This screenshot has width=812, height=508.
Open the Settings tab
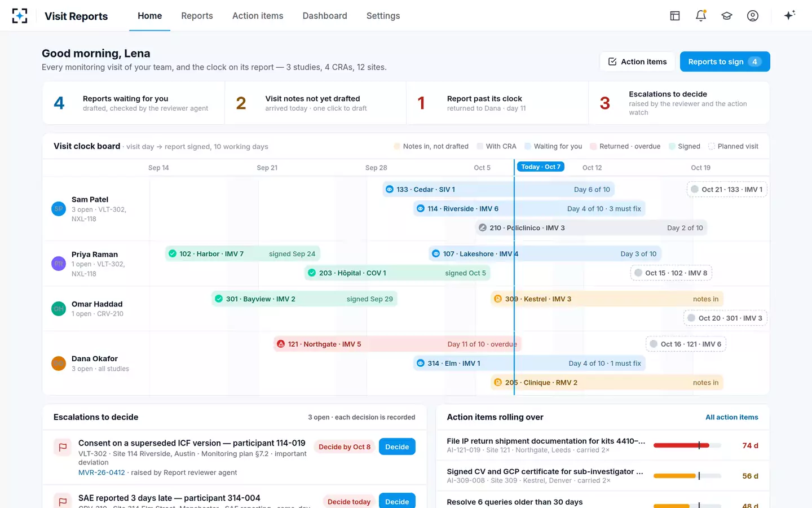[x=383, y=16]
